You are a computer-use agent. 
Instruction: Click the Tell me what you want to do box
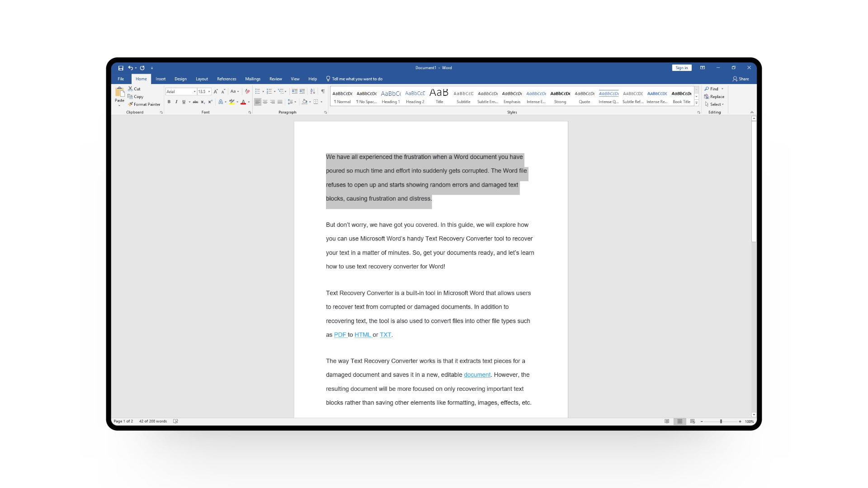tap(357, 79)
